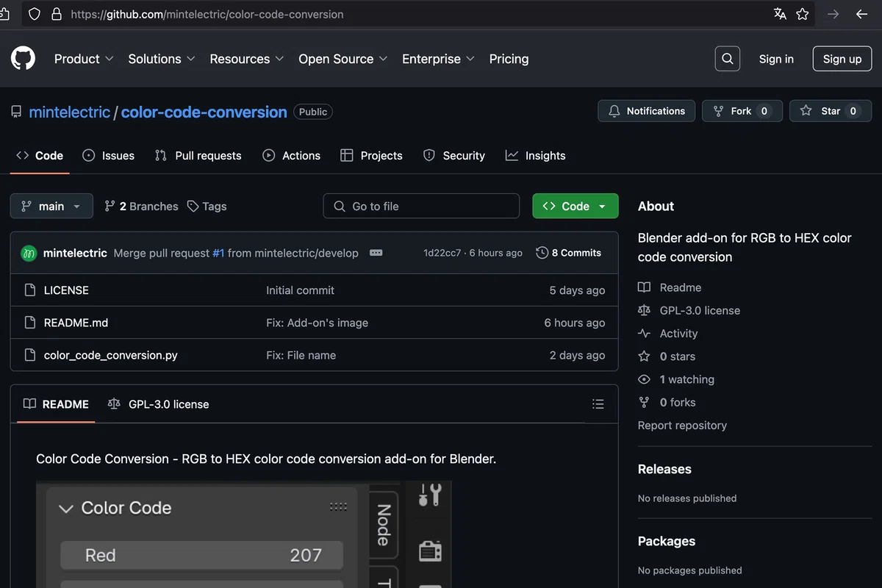Open commit details ellipsis button
The image size is (882, 588).
click(376, 253)
